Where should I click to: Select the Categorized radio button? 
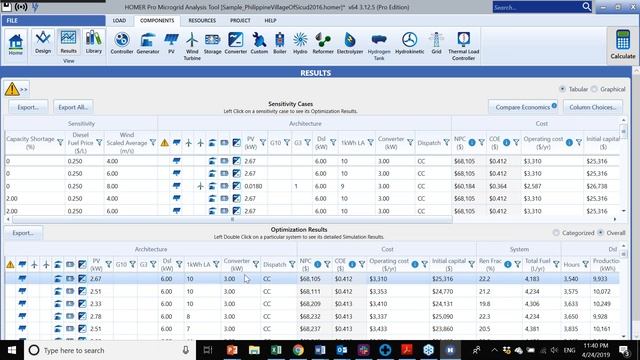click(556, 233)
